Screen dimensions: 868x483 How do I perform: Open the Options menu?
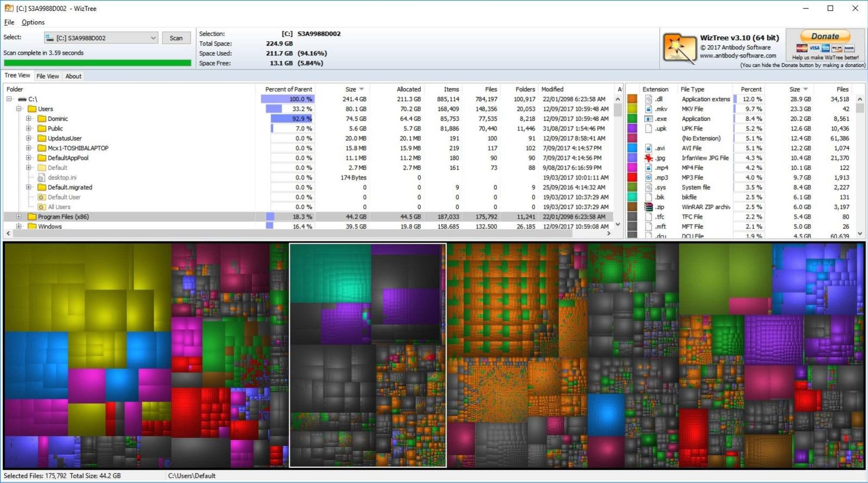coord(33,22)
